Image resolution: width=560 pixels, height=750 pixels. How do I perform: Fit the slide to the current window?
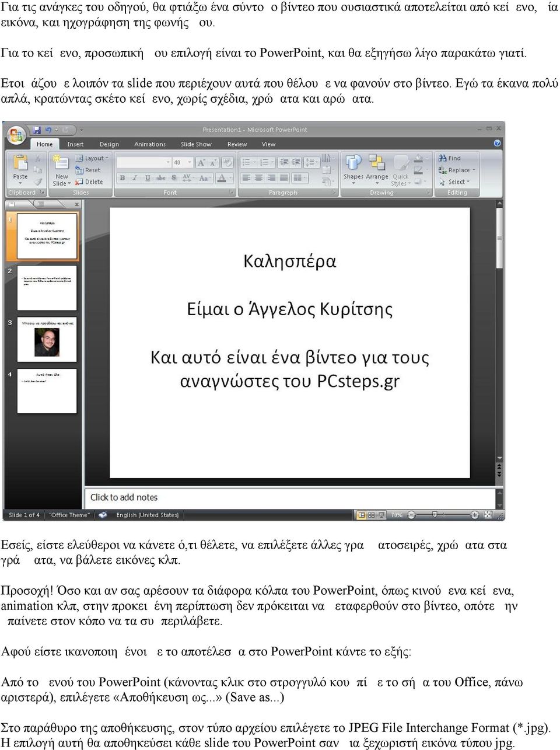pos(488,515)
